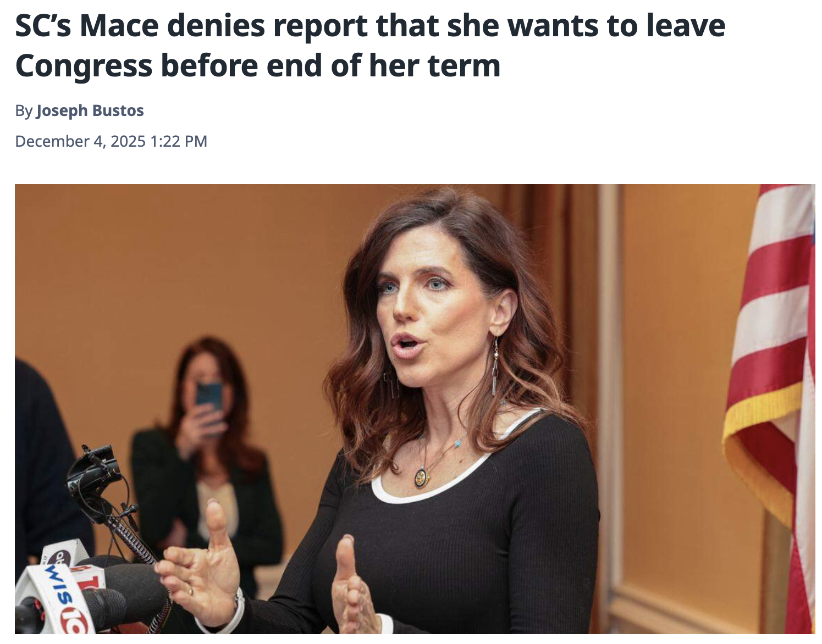Click the December 4, 2025 date
Image resolution: width=822 pixels, height=644 pixels.
80,141
